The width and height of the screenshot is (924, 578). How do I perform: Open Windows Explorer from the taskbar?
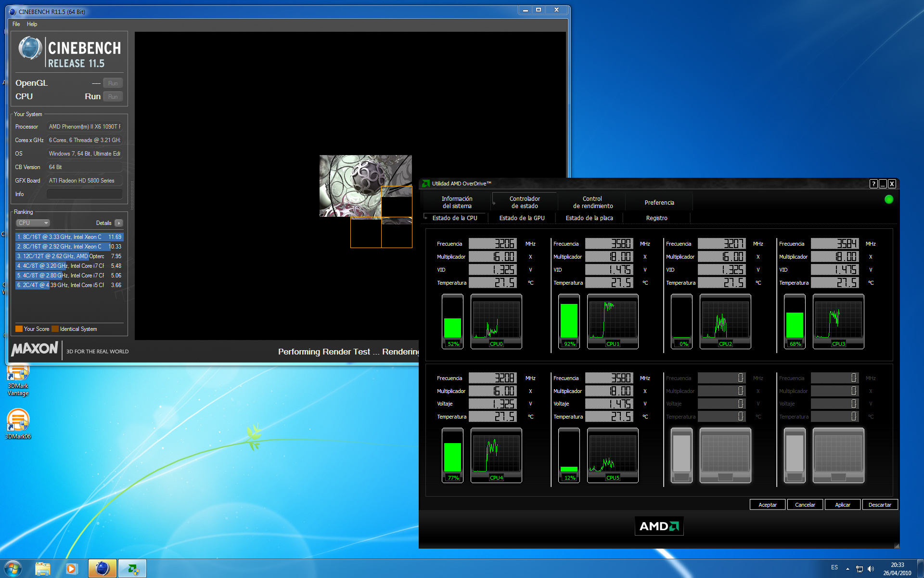click(43, 568)
